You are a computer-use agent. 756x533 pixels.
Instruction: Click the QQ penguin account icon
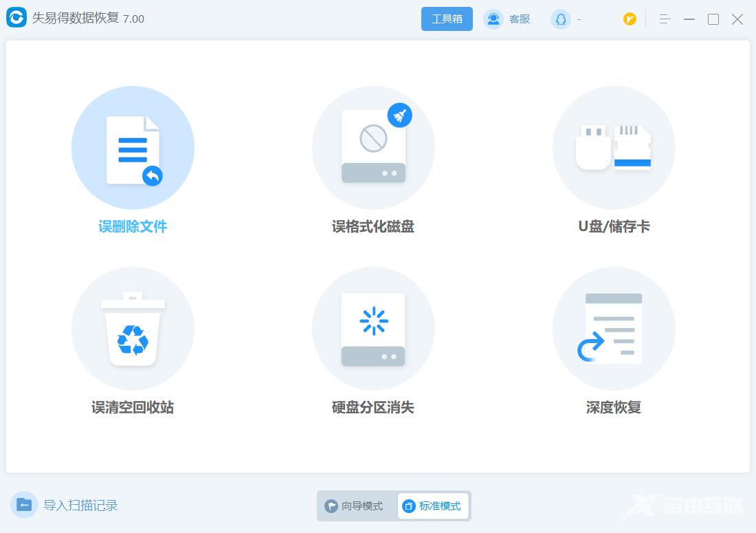point(560,19)
